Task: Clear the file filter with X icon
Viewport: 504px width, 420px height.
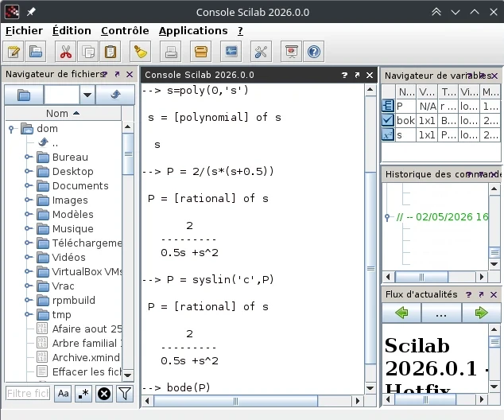Action: tap(104, 393)
